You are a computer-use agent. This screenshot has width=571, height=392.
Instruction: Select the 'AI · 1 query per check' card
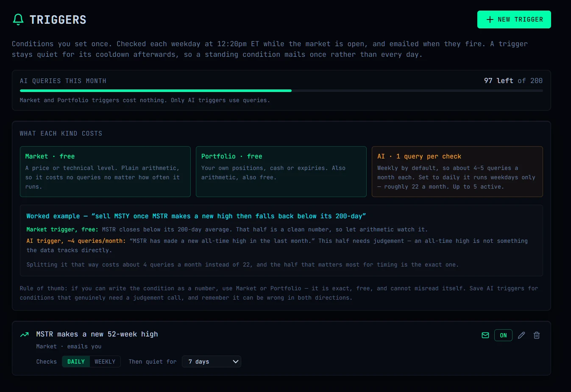click(x=457, y=172)
